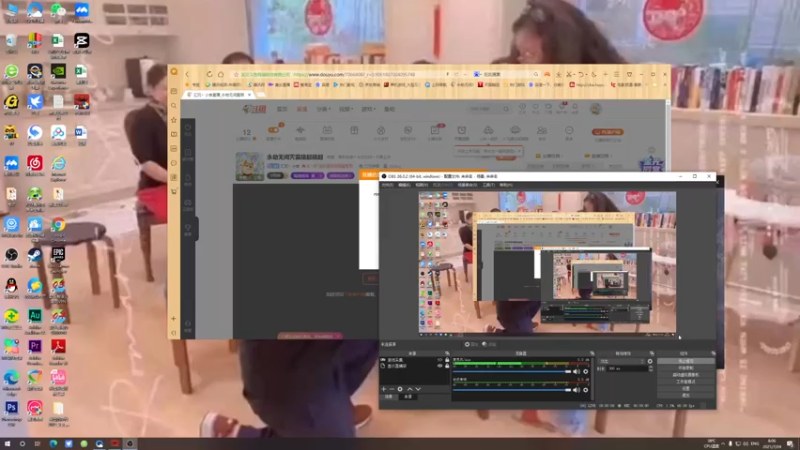Pop out the OBS sources dock
Screen dimensions: 800x450
tap(447, 353)
